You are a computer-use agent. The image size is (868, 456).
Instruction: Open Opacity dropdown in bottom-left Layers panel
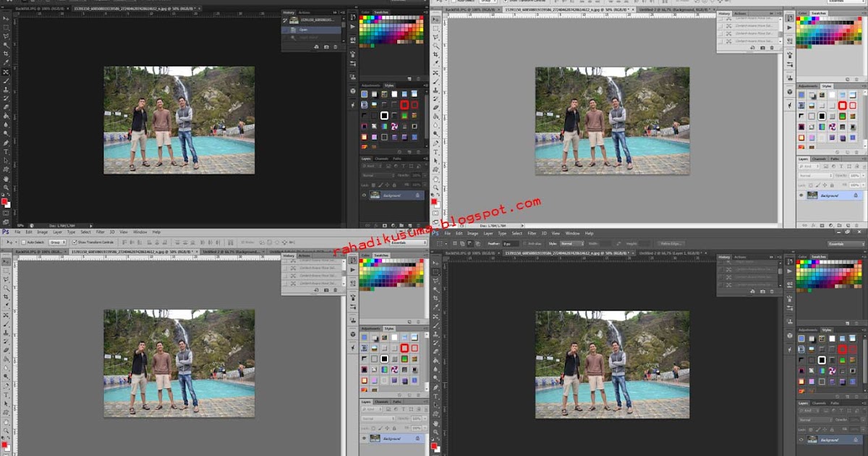(425, 418)
